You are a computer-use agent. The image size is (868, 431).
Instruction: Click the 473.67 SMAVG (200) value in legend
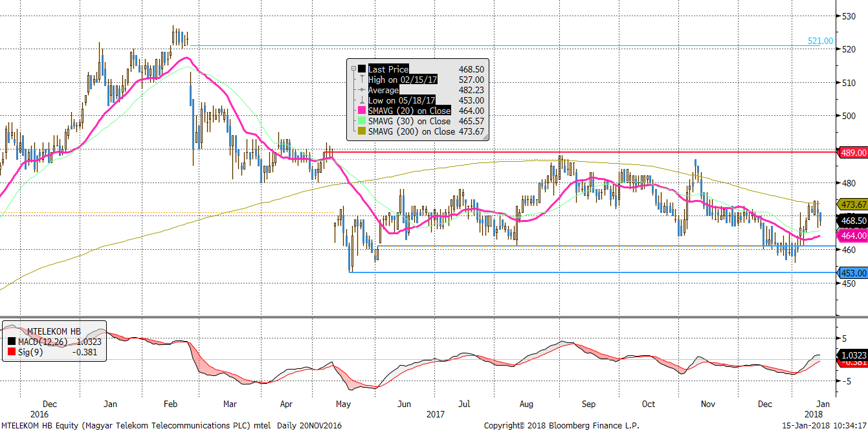[x=471, y=131]
